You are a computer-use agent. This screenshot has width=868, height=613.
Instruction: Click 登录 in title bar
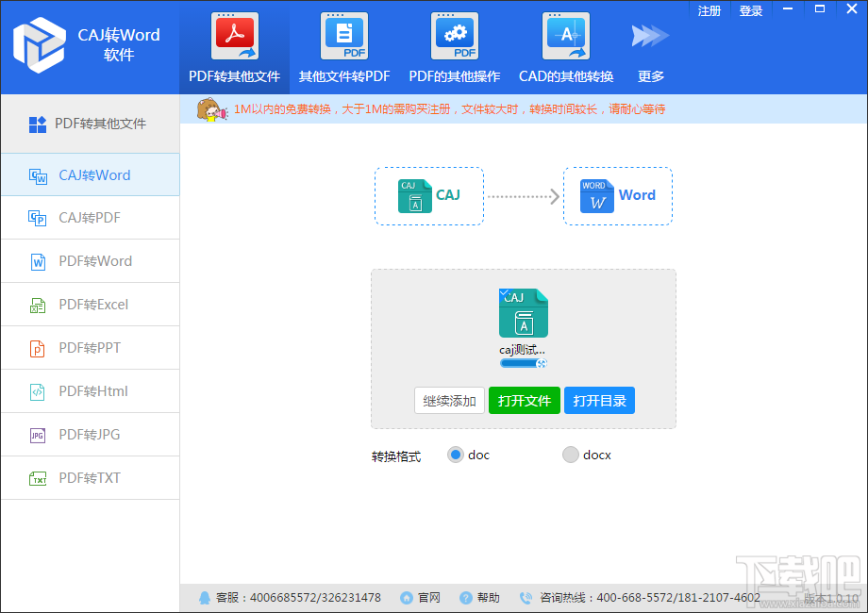tap(751, 10)
